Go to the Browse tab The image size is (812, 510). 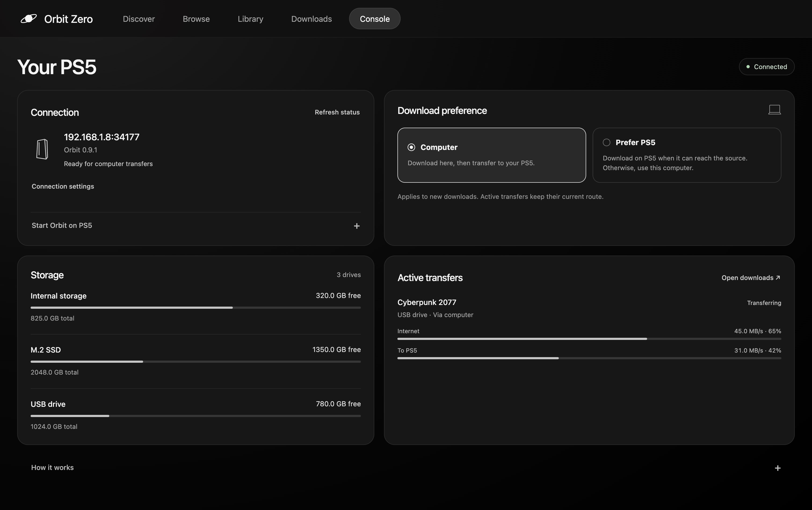pos(196,19)
